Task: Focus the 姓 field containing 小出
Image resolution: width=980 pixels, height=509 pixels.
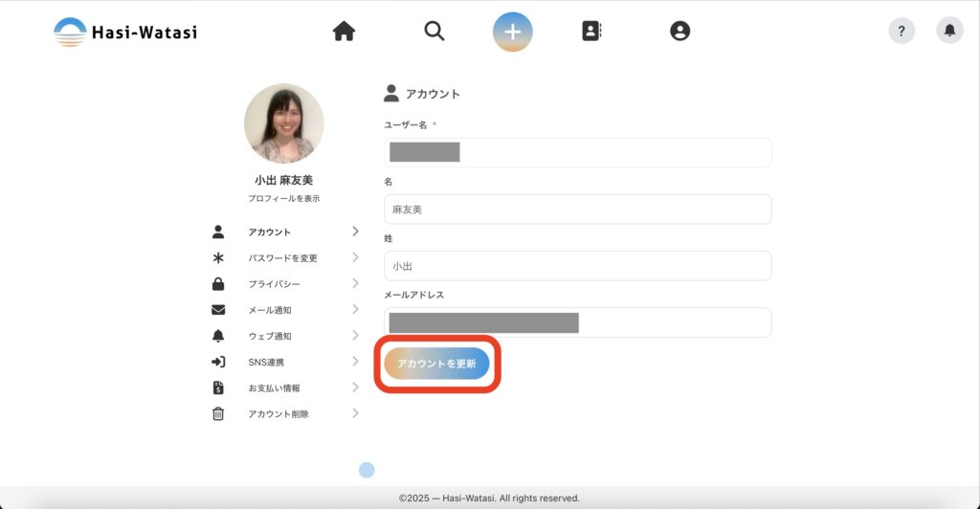Action: 577,266
